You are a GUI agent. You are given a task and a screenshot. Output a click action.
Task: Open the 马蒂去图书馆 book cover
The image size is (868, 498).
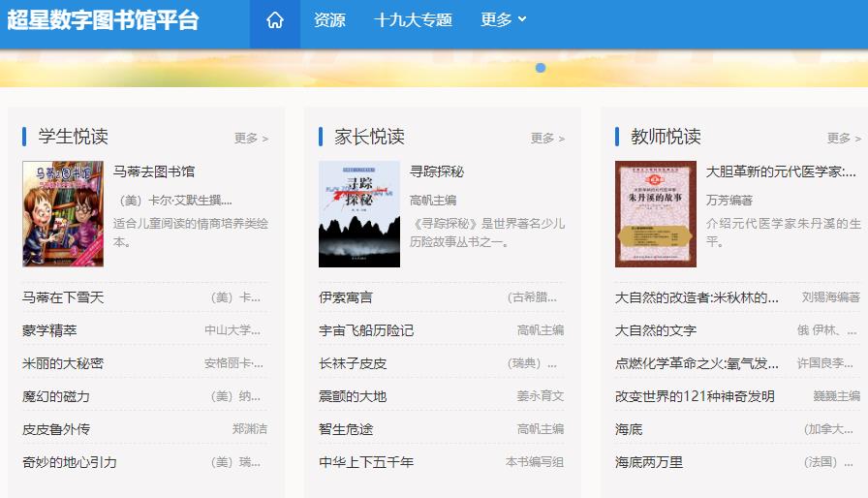pyautogui.click(x=63, y=213)
